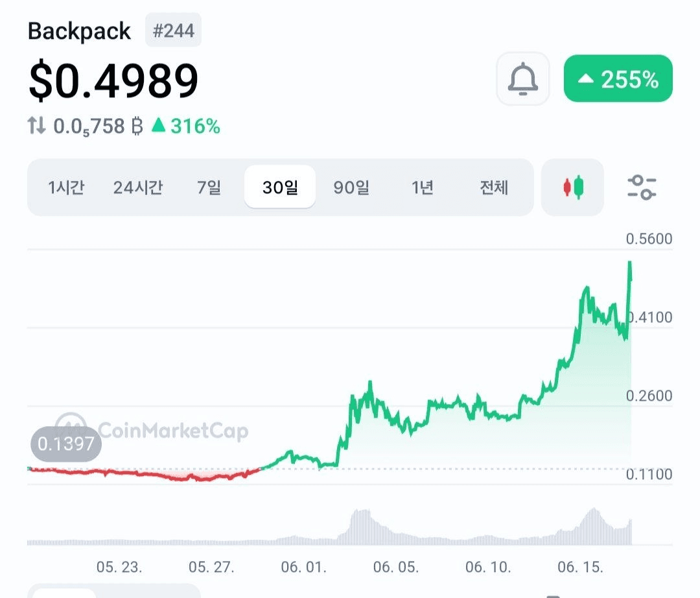The height and width of the screenshot is (598, 700).
Task: Tap the BTC swap arrows icon
Action: pyautogui.click(x=36, y=126)
